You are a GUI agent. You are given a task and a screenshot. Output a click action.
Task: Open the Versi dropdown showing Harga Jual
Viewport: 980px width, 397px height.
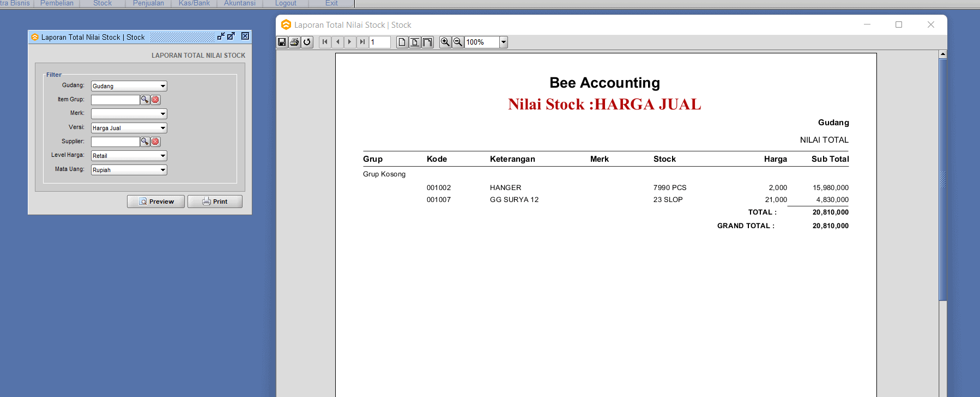click(162, 128)
